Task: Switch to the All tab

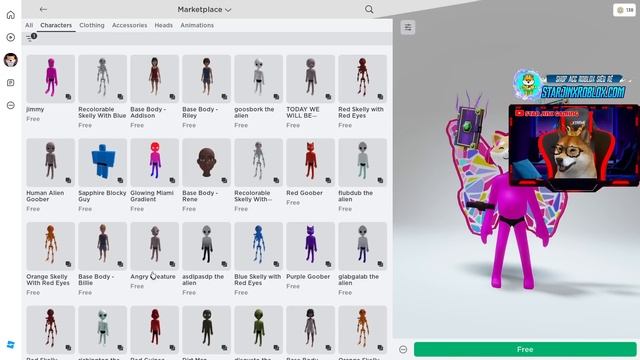Action: (29, 25)
